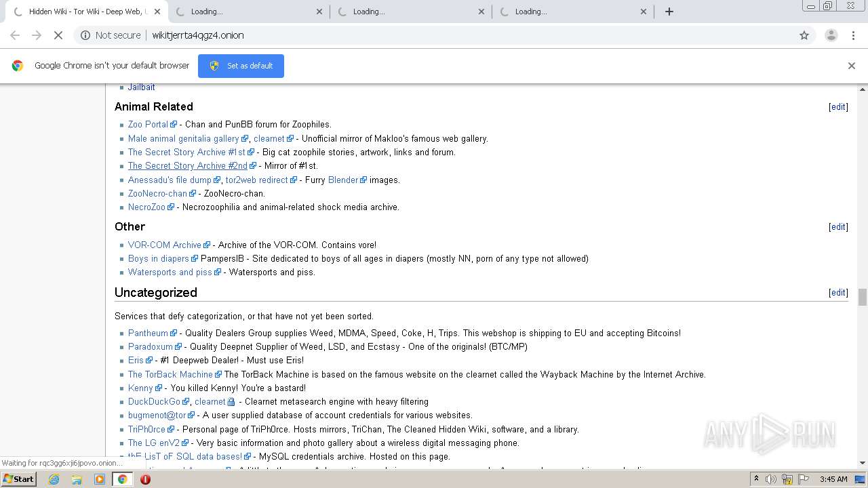
Task: Open File Explorer from the taskbar
Action: coord(77,479)
